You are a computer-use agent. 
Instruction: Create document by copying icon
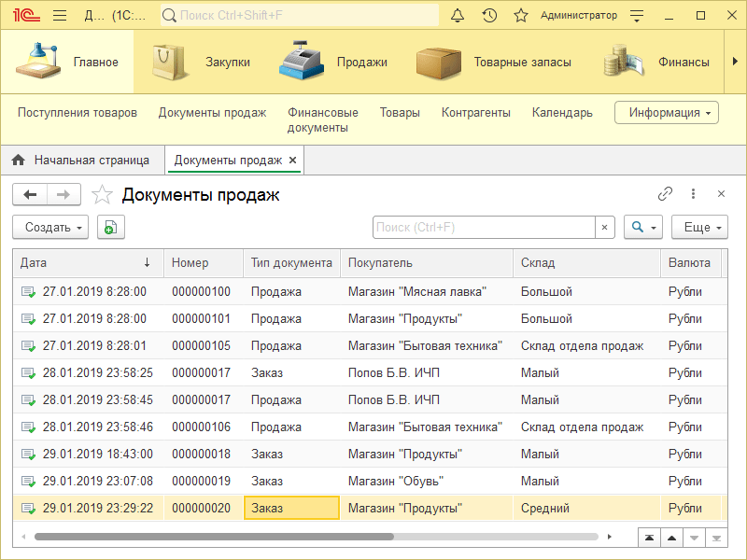111,227
